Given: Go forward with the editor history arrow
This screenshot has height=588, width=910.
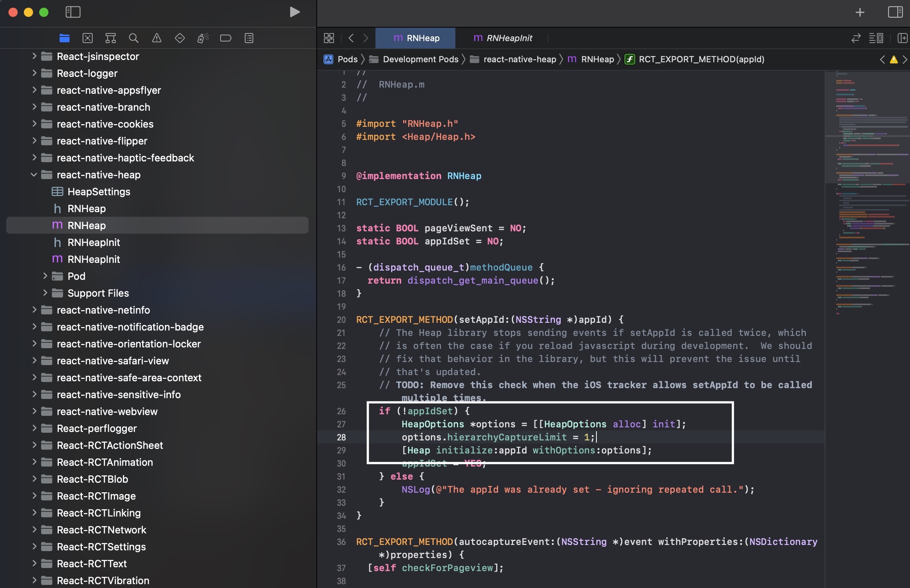Looking at the screenshot, I should tap(365, 38).
